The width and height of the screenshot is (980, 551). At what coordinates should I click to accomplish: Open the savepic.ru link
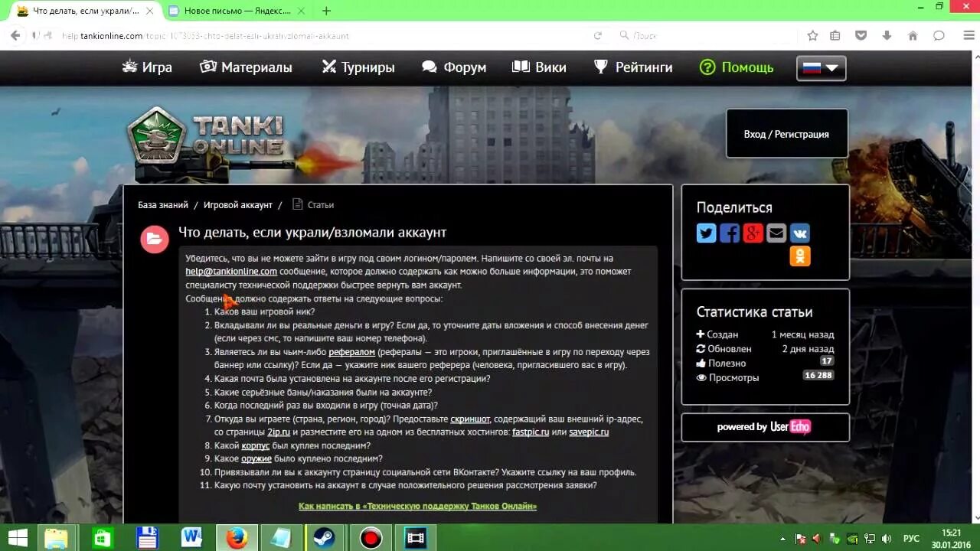click(x=589, y=432)
